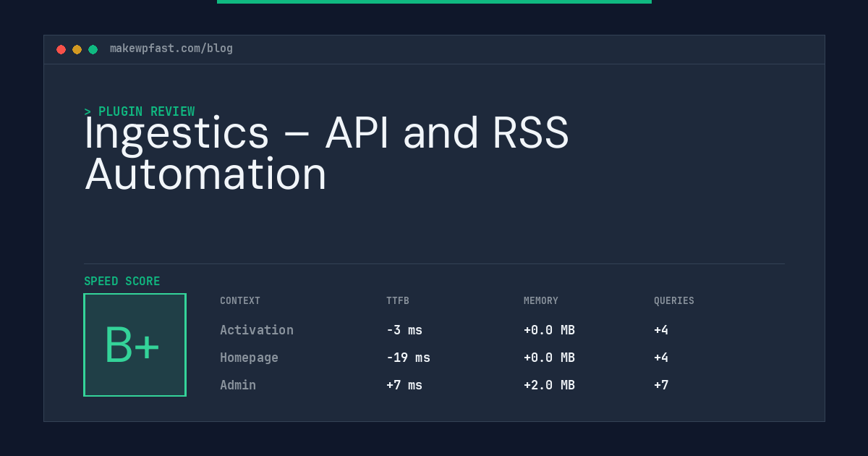Click the yellow window dot
The height and width of the screenshot is (456, 868).
(77, 49)
